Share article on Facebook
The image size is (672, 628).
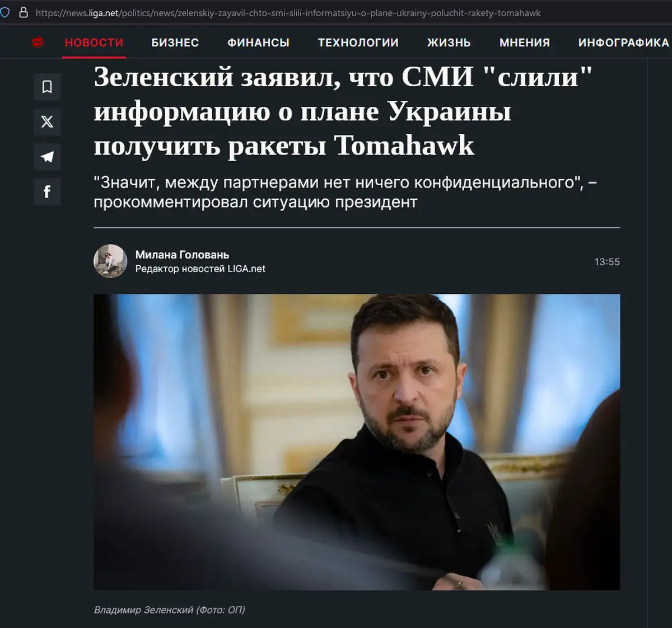point(47,191)
